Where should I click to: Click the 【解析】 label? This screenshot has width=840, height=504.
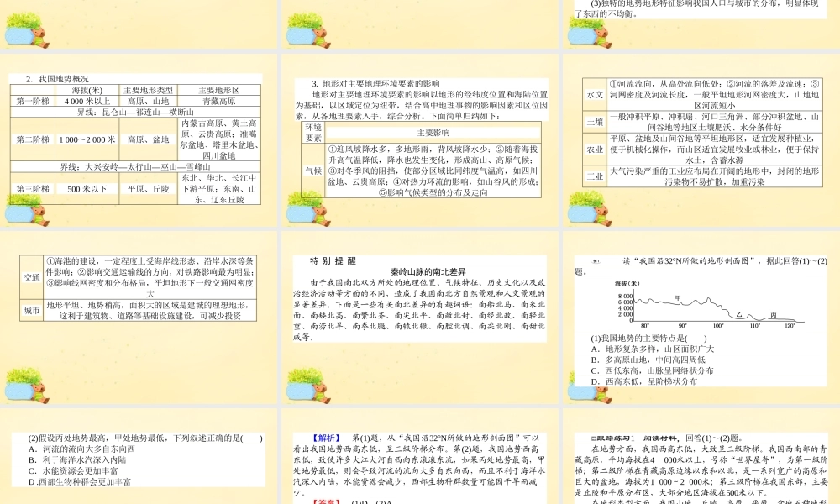point(326,438)
